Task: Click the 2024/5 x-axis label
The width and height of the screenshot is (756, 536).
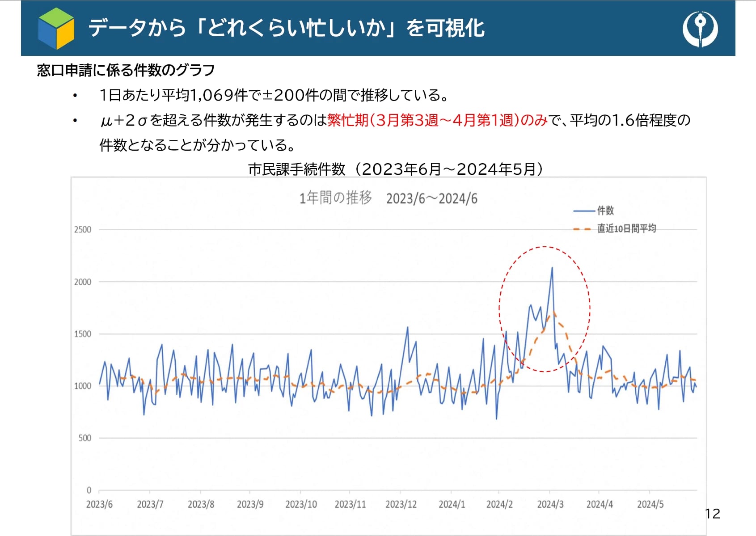Action: tap(650, 504)
